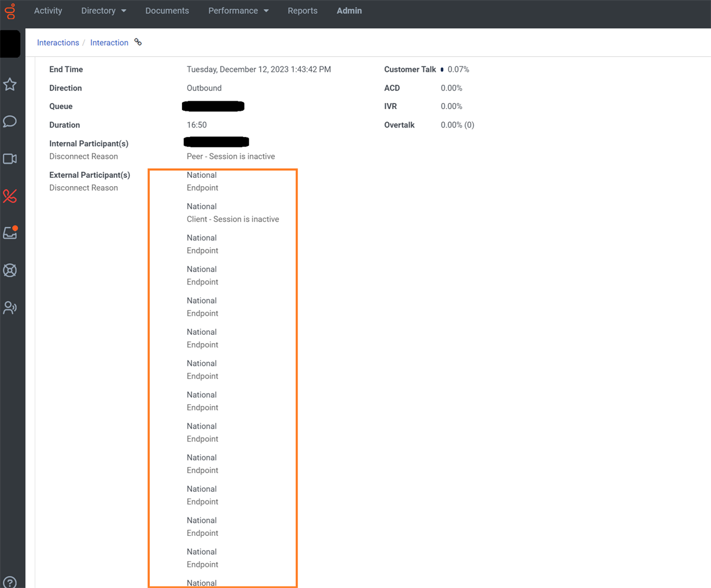Select the End Time date value
Image resolution: width=711 pixels, height=588 pixels.
pyautogui.click(x=259, y=69)
